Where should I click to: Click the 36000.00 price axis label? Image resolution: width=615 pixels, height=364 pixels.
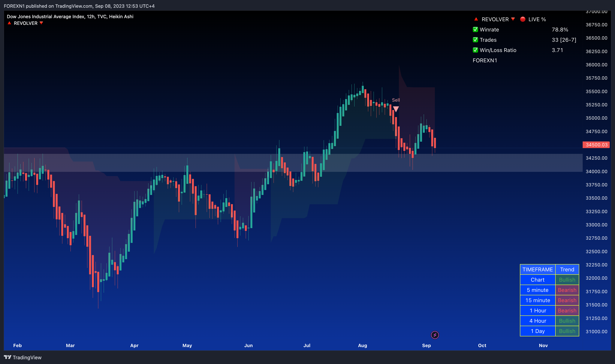pos(596,64)
